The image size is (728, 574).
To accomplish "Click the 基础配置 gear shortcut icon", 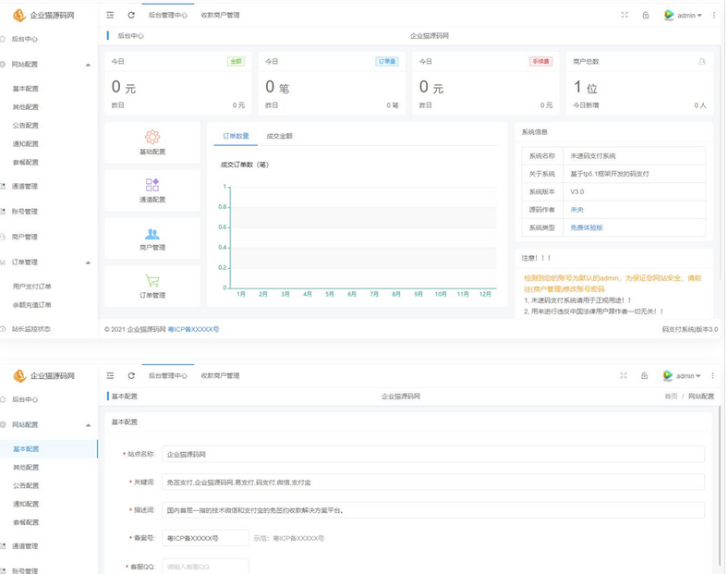I will point(152,138).
